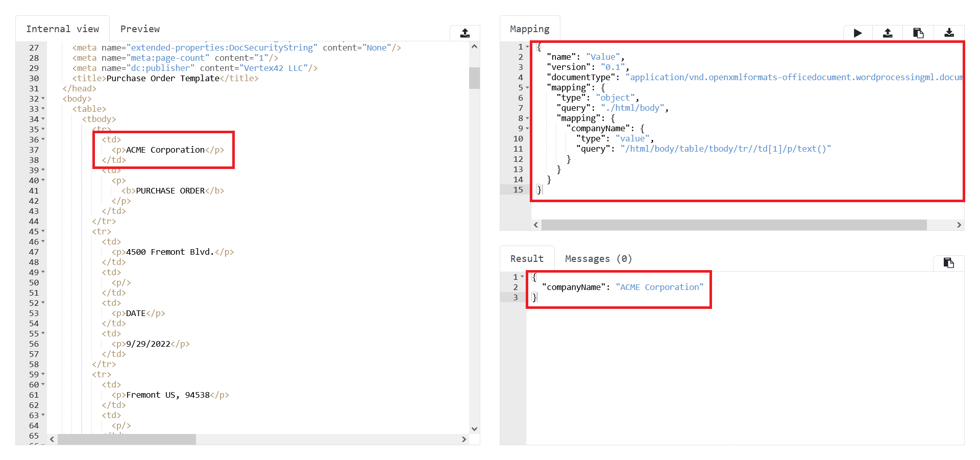Open the Result tab
980x460 pixels.
point(527,259)
